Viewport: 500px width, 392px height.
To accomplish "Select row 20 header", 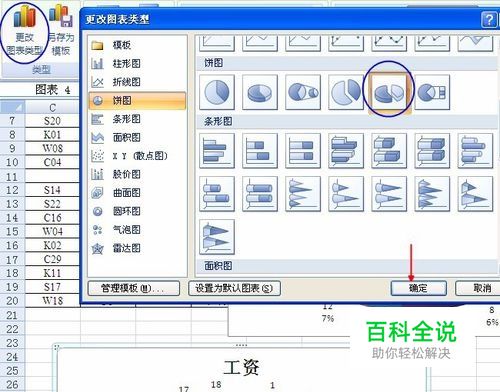I will tap(12, 301).
